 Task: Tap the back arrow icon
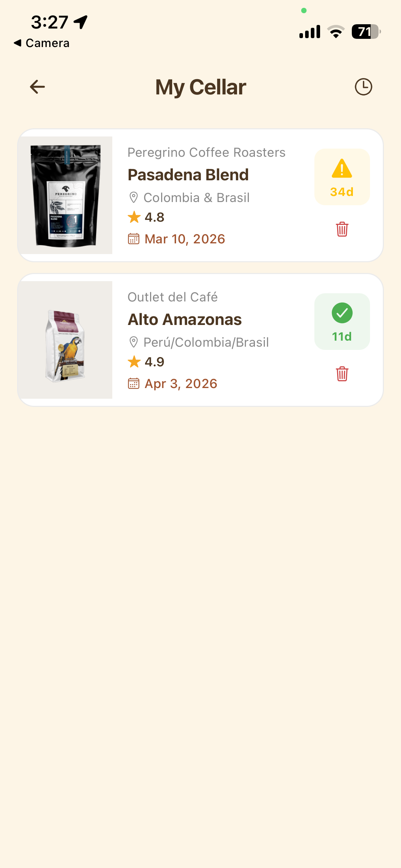[37, 87]
